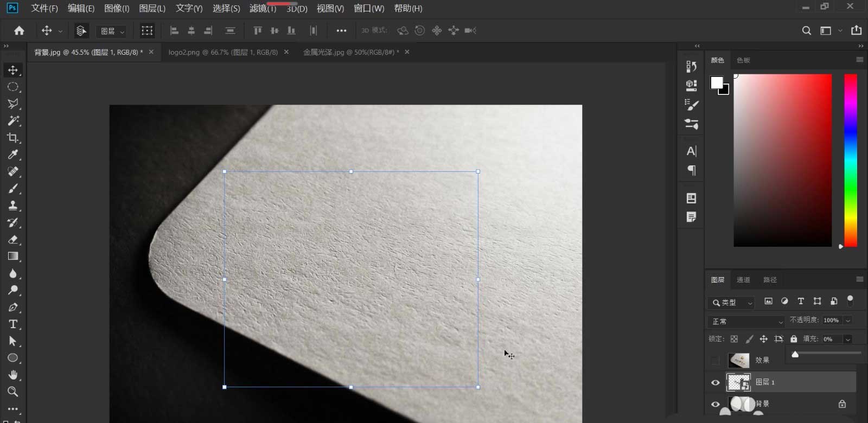The width and height of the screenshot is (868, 423).
Task: Close the 背景.jpg document tab
Action: 151,52
